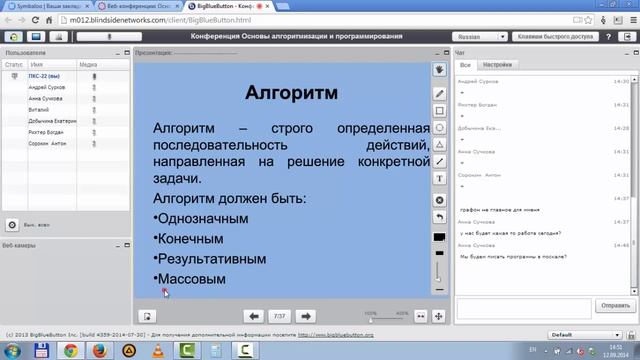
Task: Open the keyboard shortcuts help button
Action: (x=555, y=36)
